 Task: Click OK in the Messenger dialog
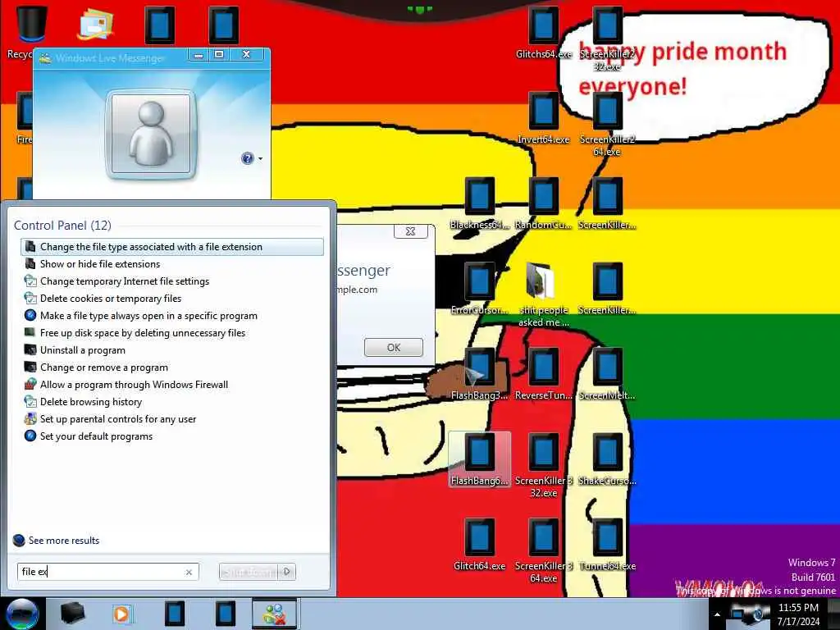pyautogui.click(x=393, y=347)
